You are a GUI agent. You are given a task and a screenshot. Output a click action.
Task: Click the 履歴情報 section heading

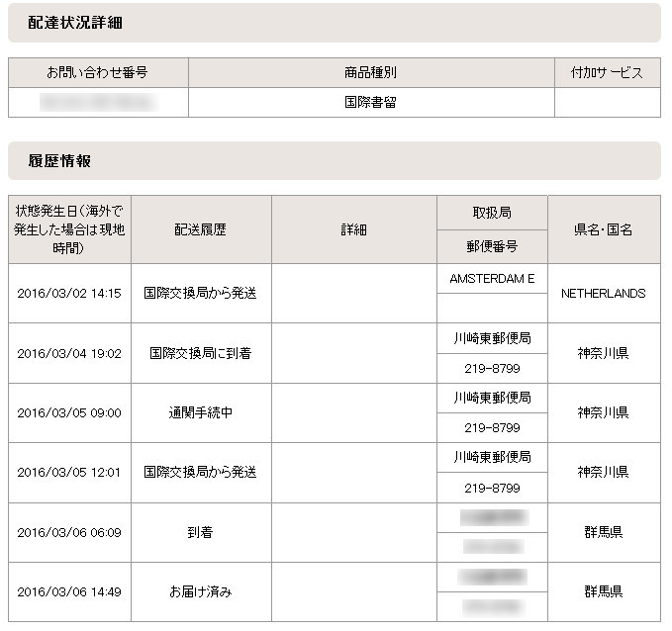60,160
